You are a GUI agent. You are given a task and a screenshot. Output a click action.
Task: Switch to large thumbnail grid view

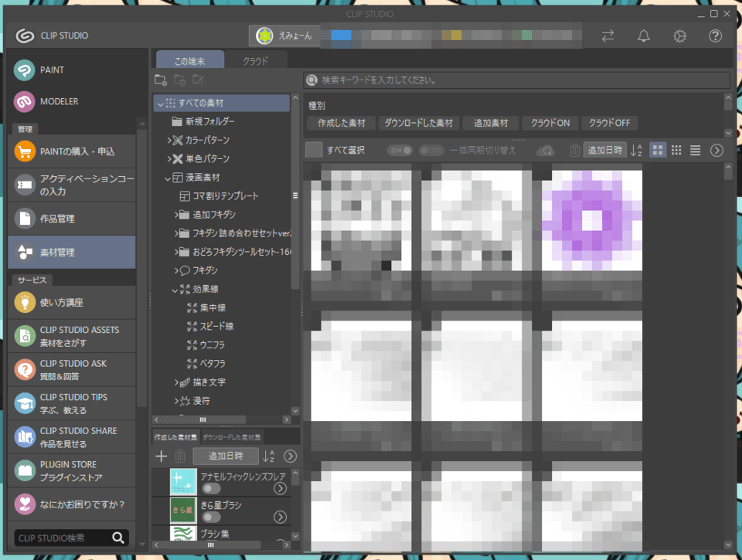tap(658, 151)
